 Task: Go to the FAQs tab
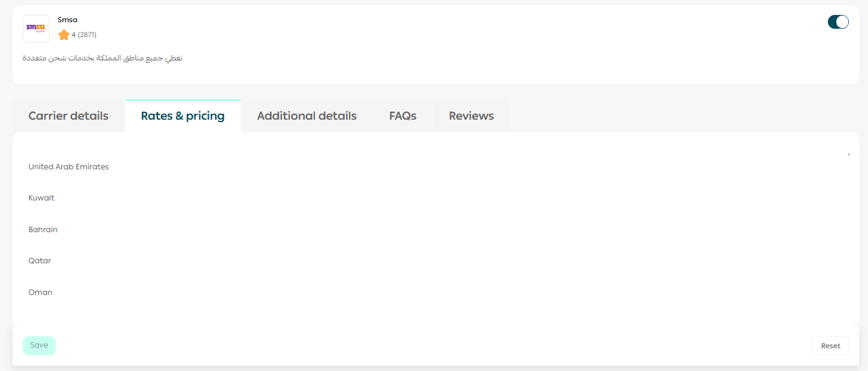coord(402,116)
